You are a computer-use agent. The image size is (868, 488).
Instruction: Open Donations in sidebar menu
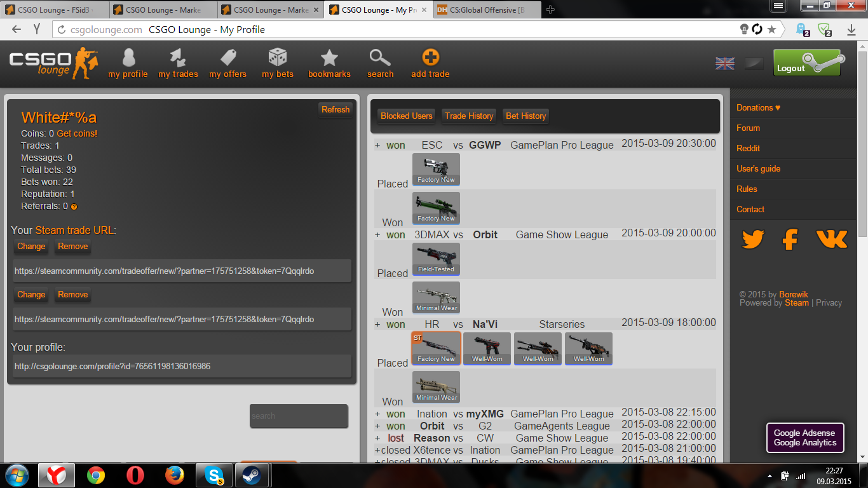(x=758, y=107)
